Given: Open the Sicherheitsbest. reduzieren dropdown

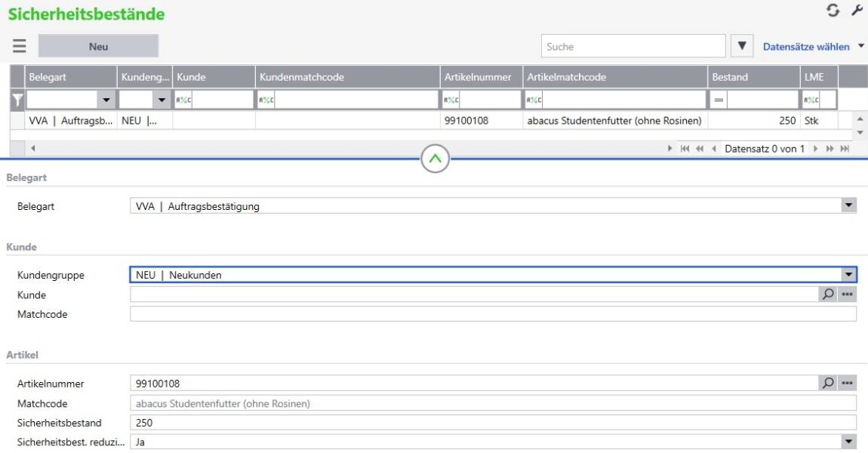Looking at the screenshot, I should pos(848,442).
